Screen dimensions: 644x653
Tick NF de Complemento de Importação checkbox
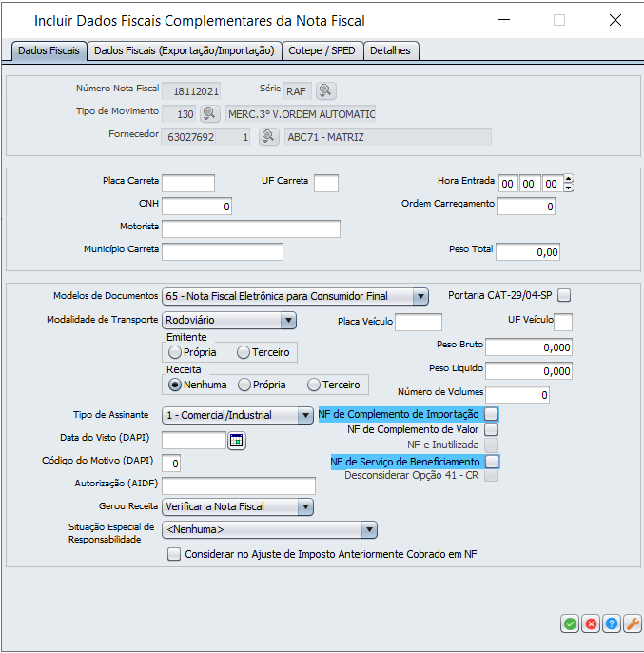click(491, 414)
